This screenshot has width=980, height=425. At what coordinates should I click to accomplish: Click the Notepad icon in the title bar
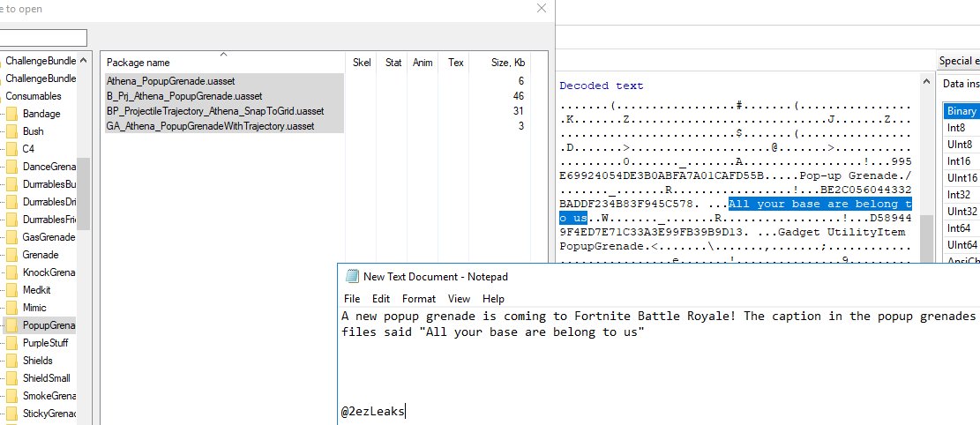[x=353, y=276]
